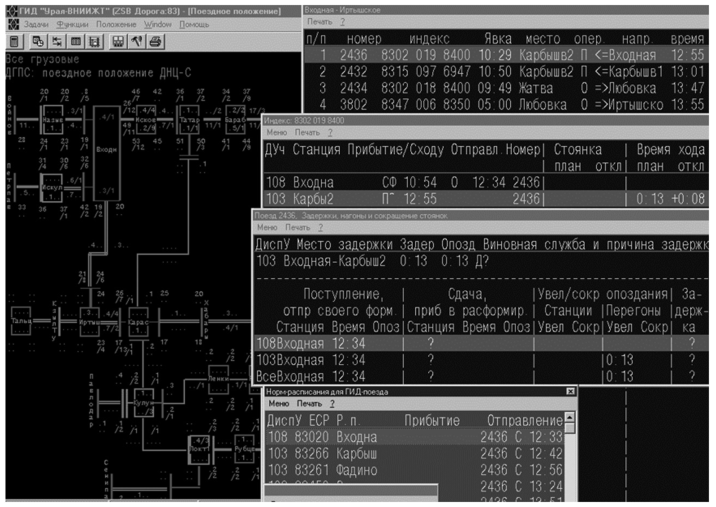Open the Window menu
Viewport: 716px width, 507px height.
point(157,23)
